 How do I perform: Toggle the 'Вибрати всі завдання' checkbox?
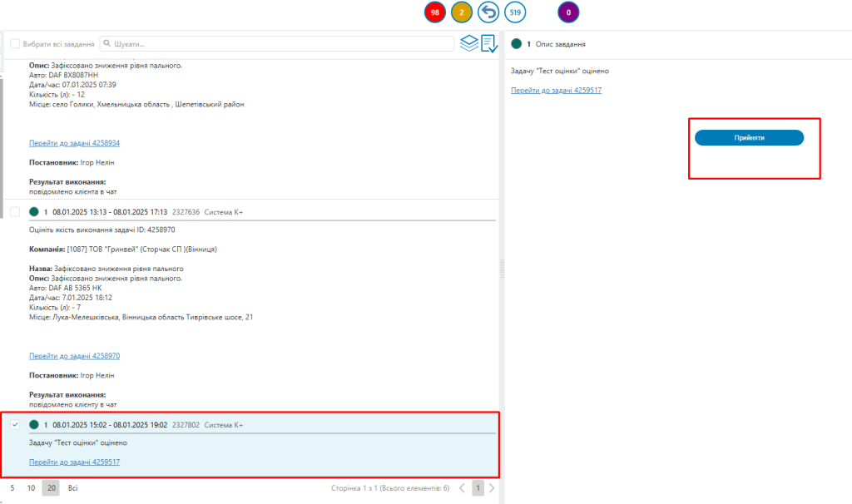click(x=15, y=43)
